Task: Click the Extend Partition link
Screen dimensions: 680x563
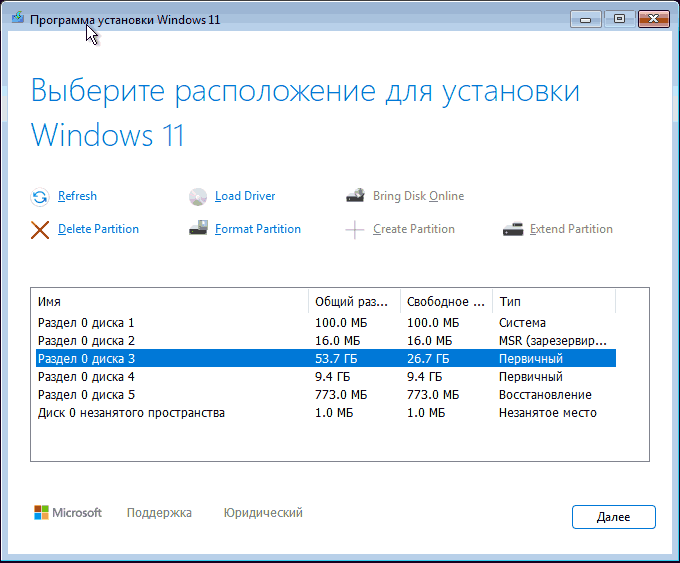Action: 571,229
